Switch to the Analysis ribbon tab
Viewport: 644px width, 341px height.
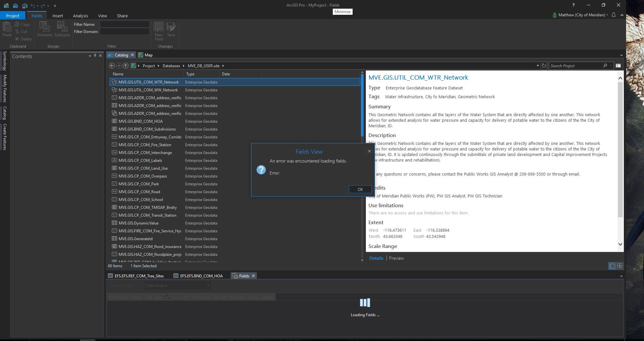(x=80, y=16)
